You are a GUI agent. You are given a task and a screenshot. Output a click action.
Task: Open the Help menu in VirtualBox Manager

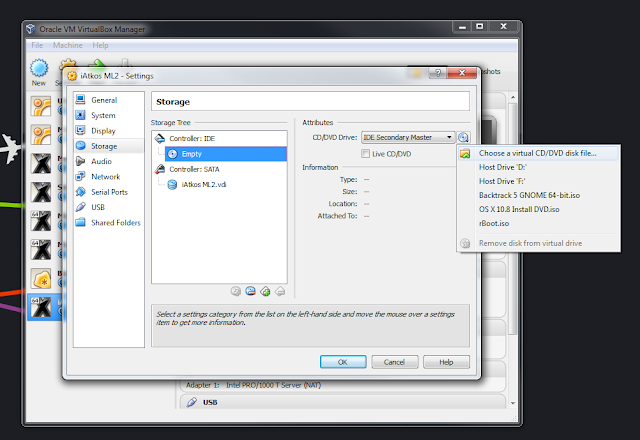(100, 45)
